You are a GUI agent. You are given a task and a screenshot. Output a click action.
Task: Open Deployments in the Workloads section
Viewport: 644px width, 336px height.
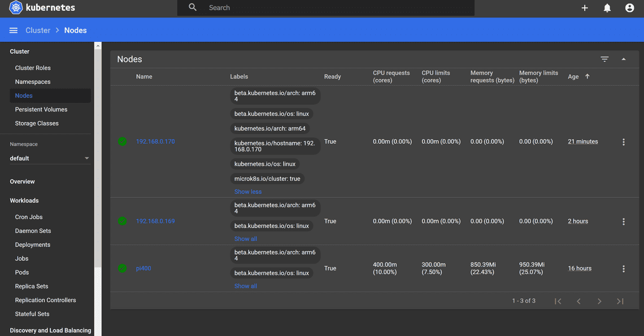coord(33,245)
